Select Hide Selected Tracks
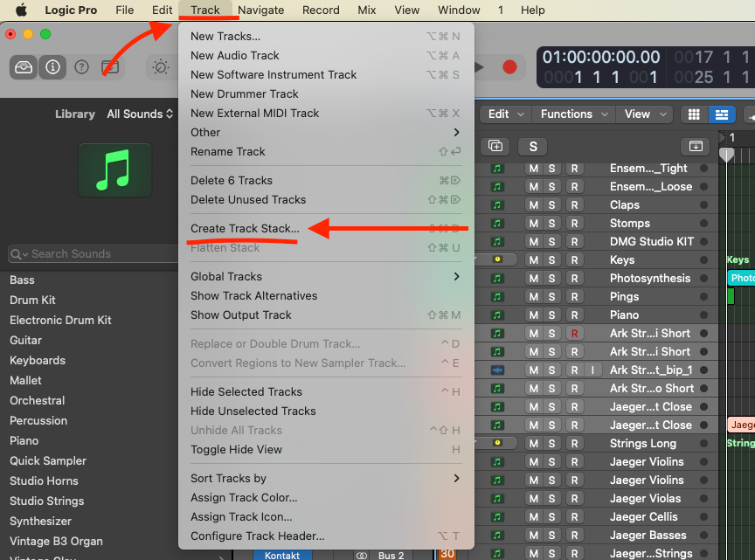The width and height of the screenshot is (755, 560). click(325, 391)
